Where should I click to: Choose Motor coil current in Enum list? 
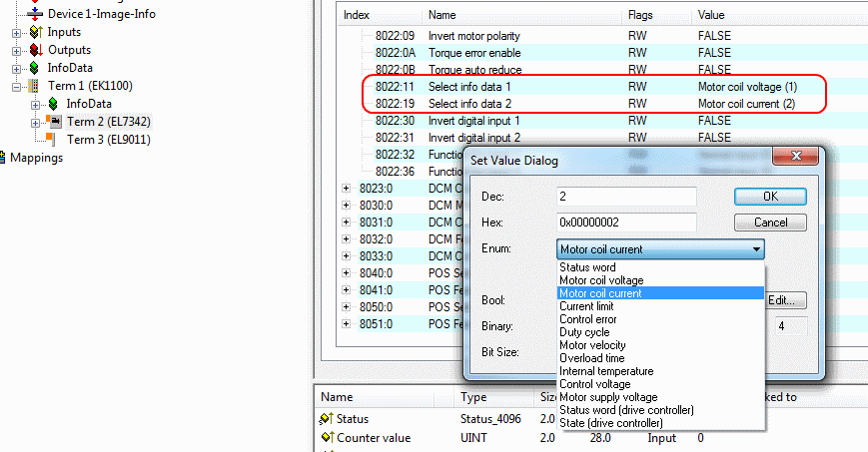[660, 293]
